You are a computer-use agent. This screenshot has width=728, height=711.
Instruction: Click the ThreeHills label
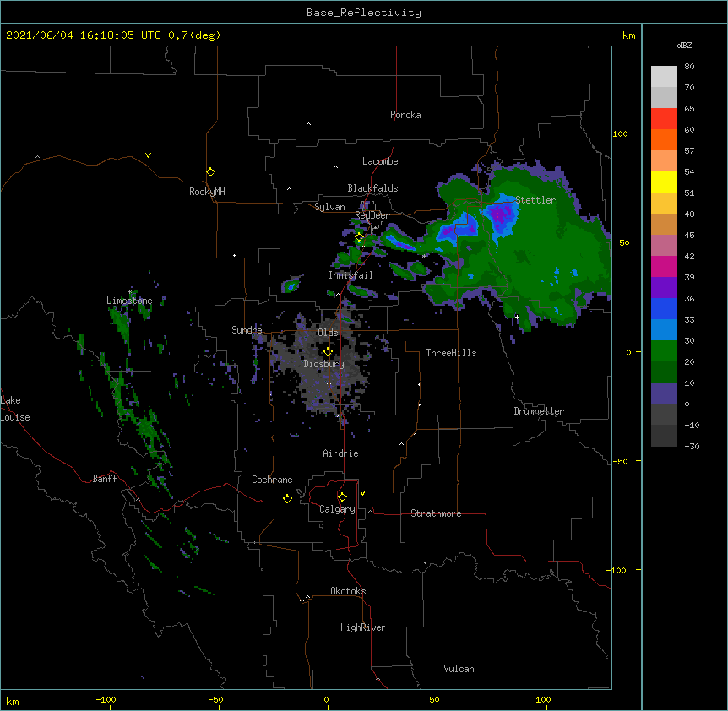tap(451, 353)
